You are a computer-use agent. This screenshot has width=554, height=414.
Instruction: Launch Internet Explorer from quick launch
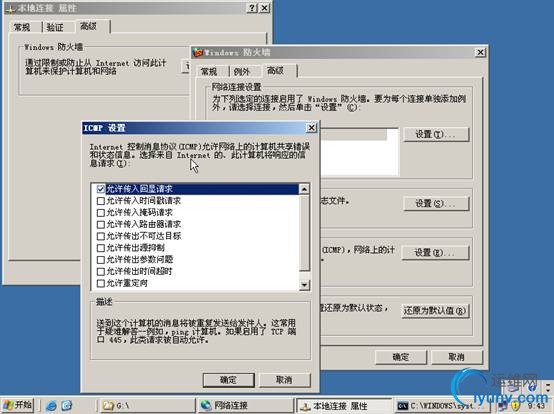click(x=51, y=406)
